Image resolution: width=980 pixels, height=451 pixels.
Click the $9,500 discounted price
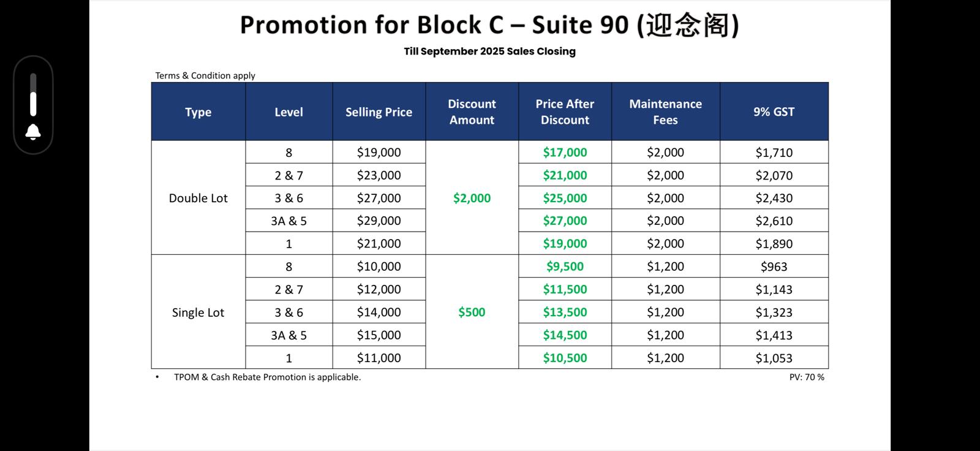click(x=565, y=267)
